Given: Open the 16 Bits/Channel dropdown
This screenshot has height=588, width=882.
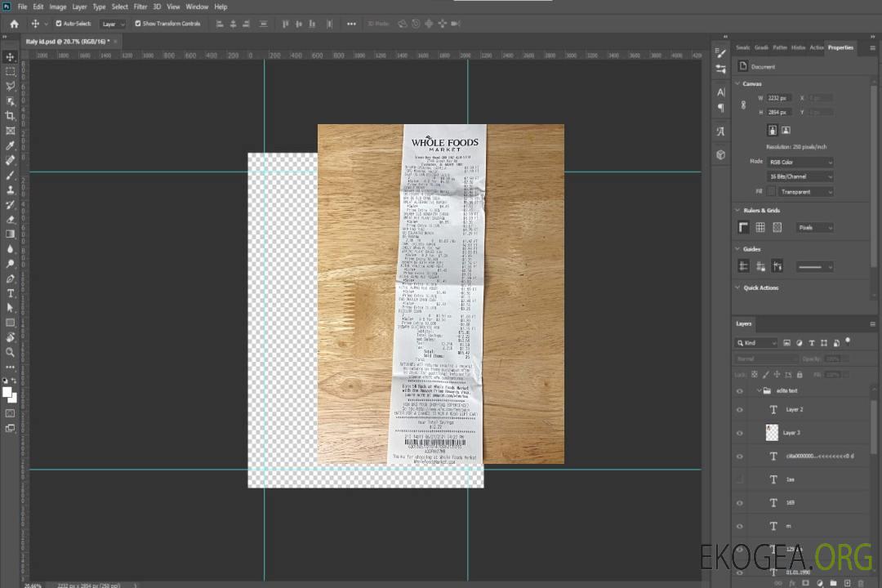Looking at the screenshot, I should (x=800, y=176).
